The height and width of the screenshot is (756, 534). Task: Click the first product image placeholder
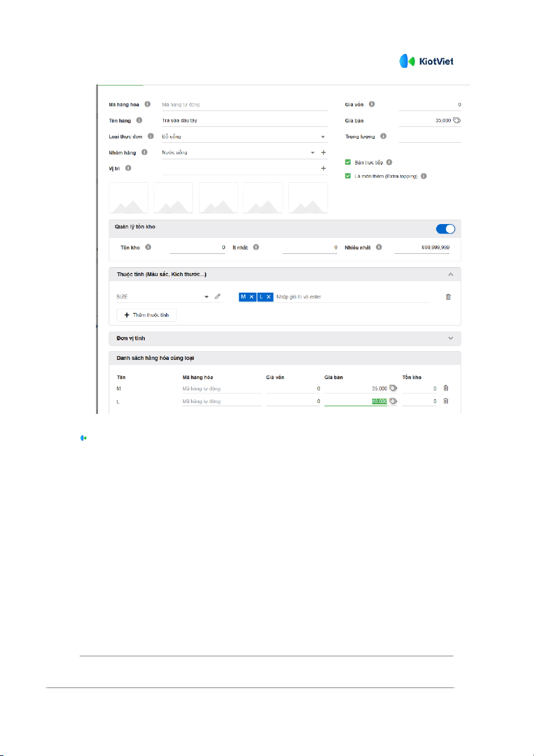[x=129, y=198]
